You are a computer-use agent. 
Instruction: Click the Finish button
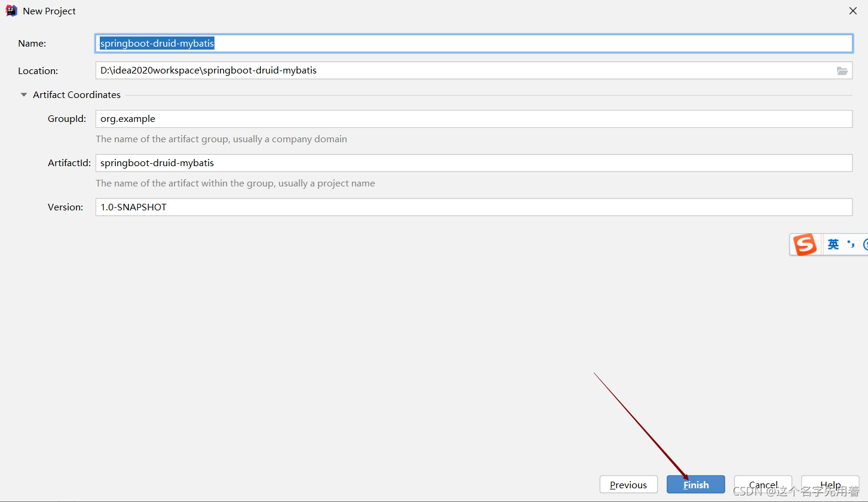pos(696,485)
